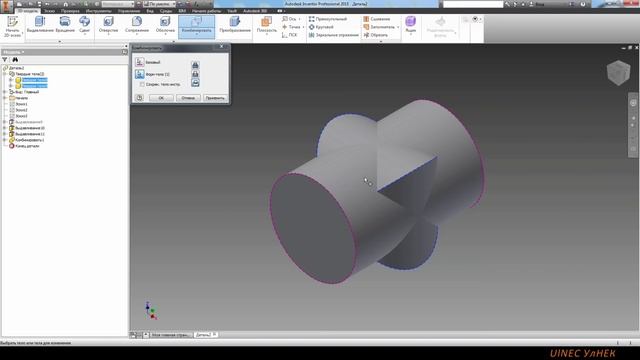Select the Fillet tool (Сопряжение)
Viewport: 640px width, 360px height.
(x=137, y=25)
